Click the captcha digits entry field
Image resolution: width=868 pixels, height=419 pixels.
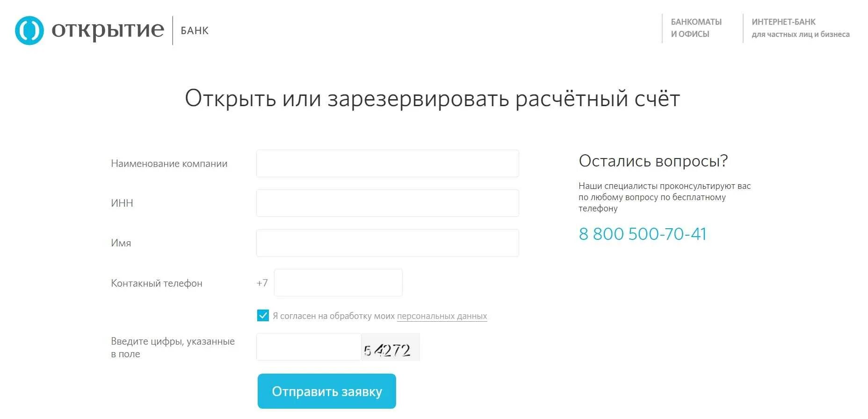tap(309, 347)
